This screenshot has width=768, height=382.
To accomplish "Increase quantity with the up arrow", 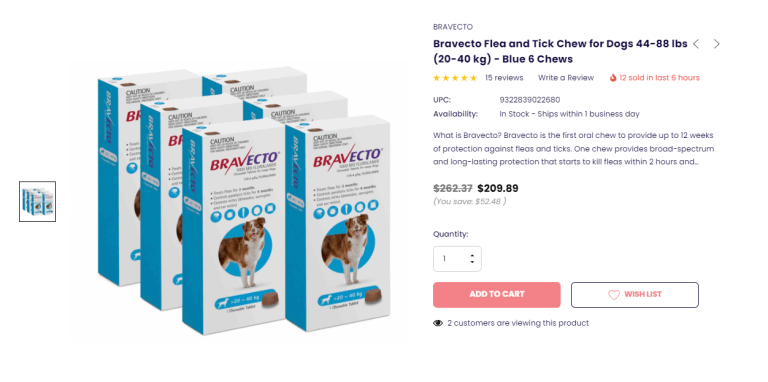I will point(472,255).
